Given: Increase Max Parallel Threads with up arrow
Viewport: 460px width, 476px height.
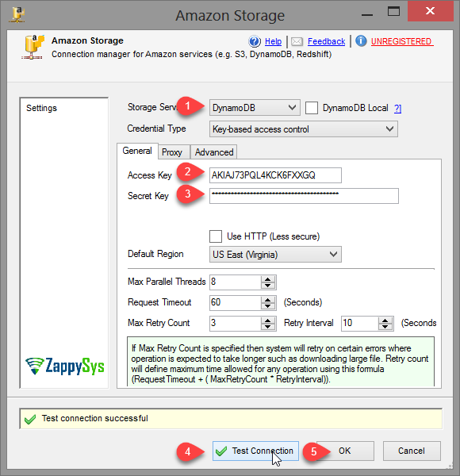Looking at the screenshot, I should click(x=268, y=279).
